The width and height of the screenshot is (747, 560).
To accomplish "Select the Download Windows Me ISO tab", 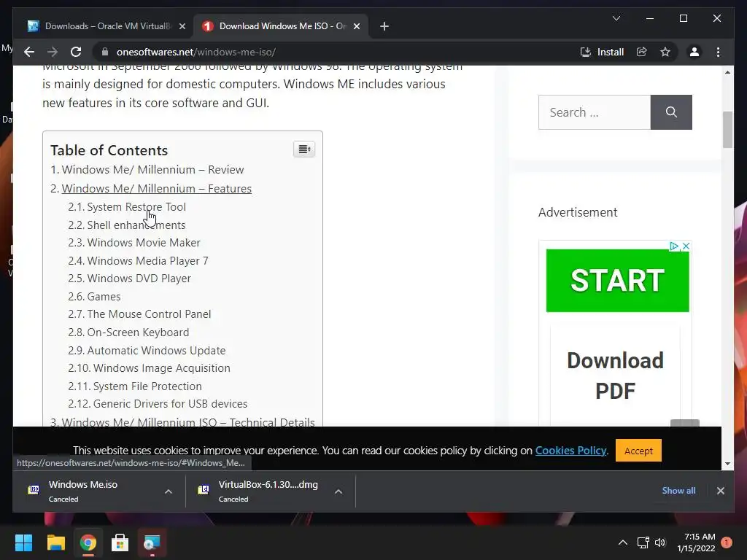I will [281, 26].
